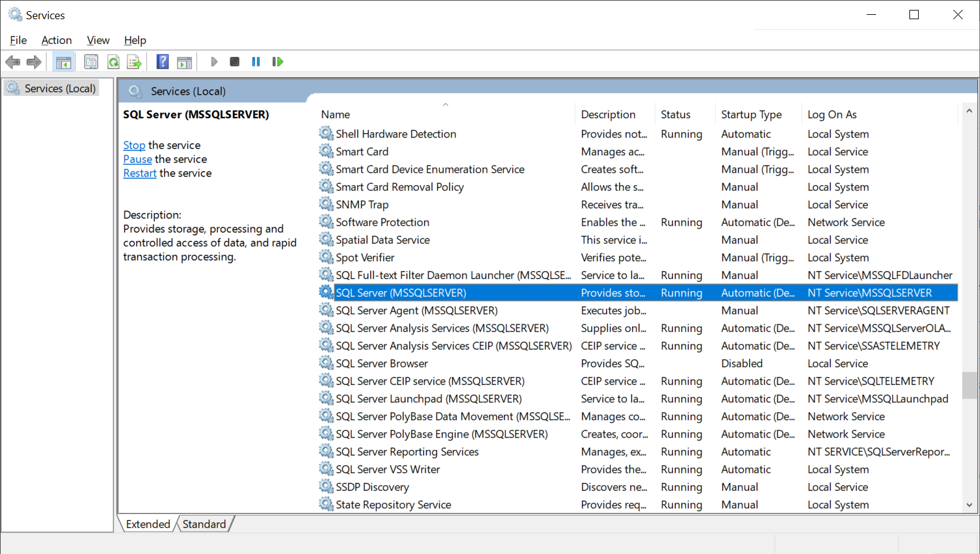Select the SQL Server (MSSQLSERVER) service
This screenshot has width=980, height=554.
pyautogui.click(x=638, y=293)
